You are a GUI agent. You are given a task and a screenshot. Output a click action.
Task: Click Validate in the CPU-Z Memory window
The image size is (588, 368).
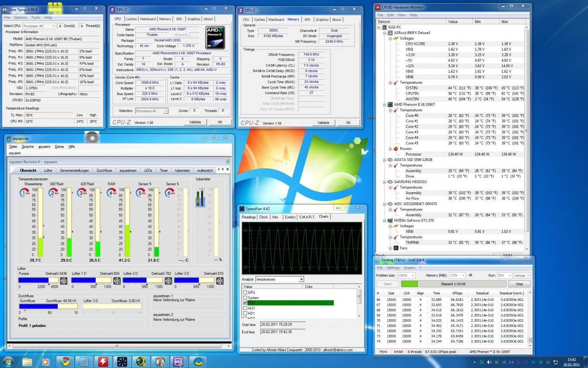323,123
